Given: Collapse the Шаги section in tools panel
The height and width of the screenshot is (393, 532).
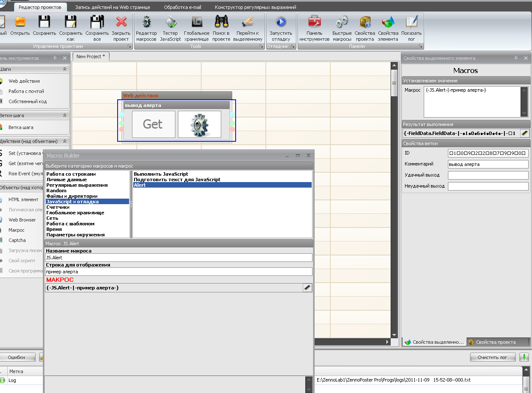Looking at the screenshot, I should pos(65,69).
